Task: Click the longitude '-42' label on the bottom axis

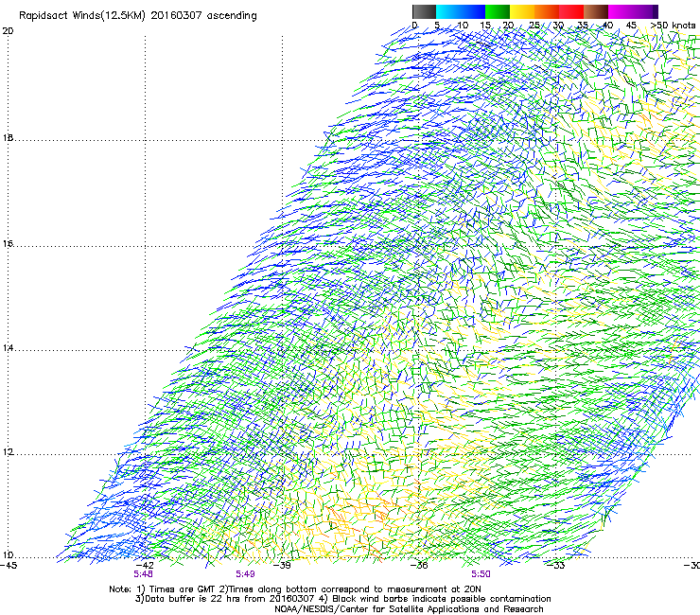Action: (x=145, y=566)
